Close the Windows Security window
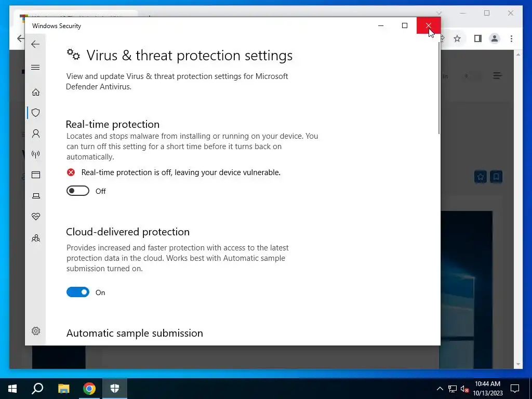 pyautogui.click(x=429, y=25)
